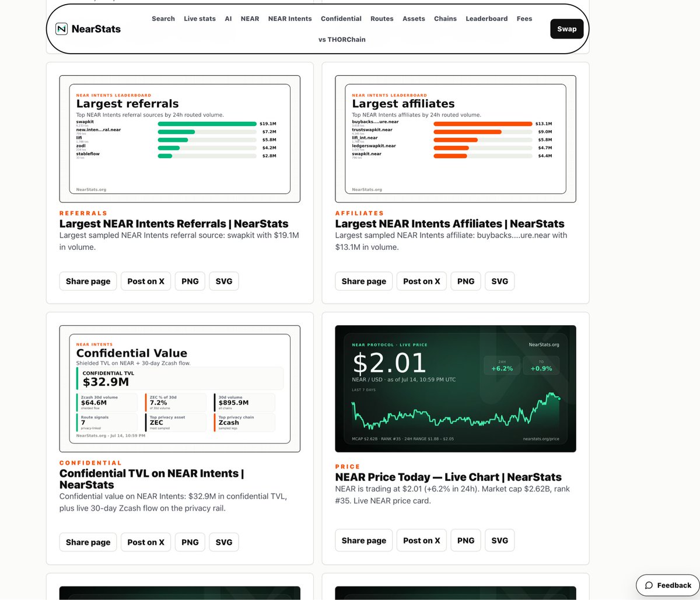Screen dimensions: 700x600
Task: Click the $32.9M confidential TVL value
Action: click(x=106, y=382)
